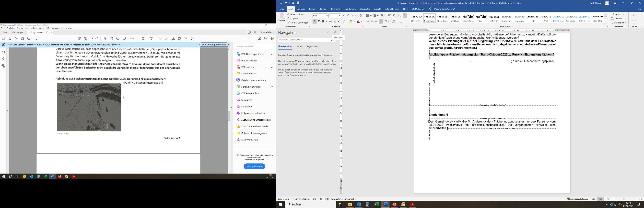The width and height of the screenshot is (644, 208).
Task: Click the Format übertragen brush icon
Action: [x=289, y=23]
